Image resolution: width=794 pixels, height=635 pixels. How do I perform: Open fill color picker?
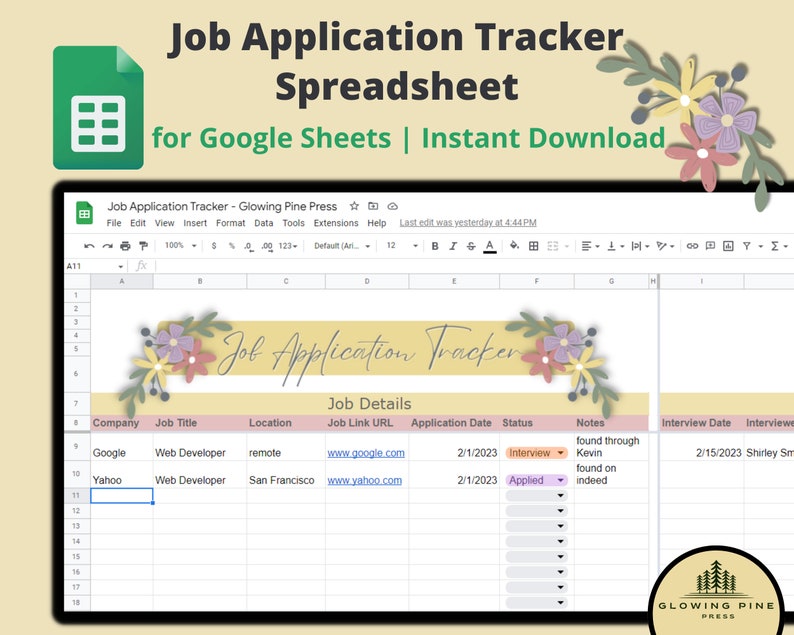[x=514, y=246]
